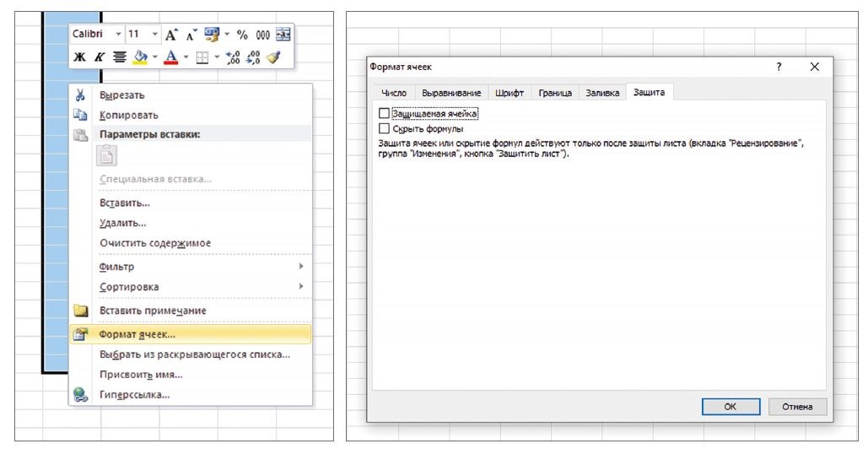The height and width of the screenshot is (449, 868).
Task: Expand the Сортировка submenu
Action: click(x=300, y=286)
